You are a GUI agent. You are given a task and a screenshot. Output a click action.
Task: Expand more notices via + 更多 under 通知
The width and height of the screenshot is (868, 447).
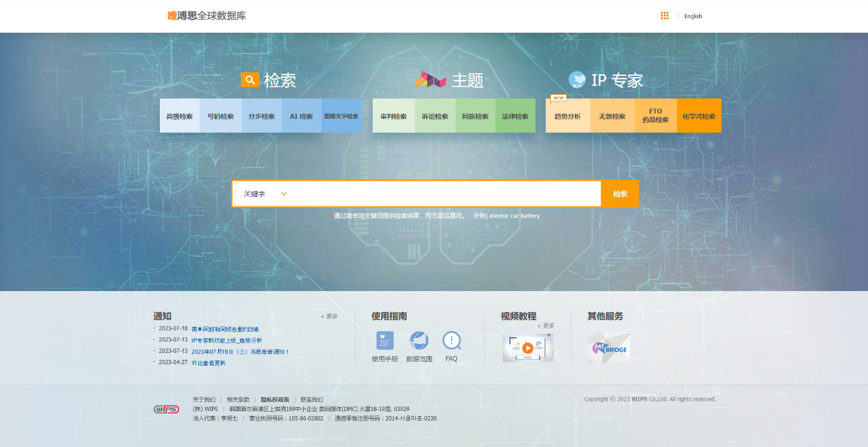pos(329,316)
